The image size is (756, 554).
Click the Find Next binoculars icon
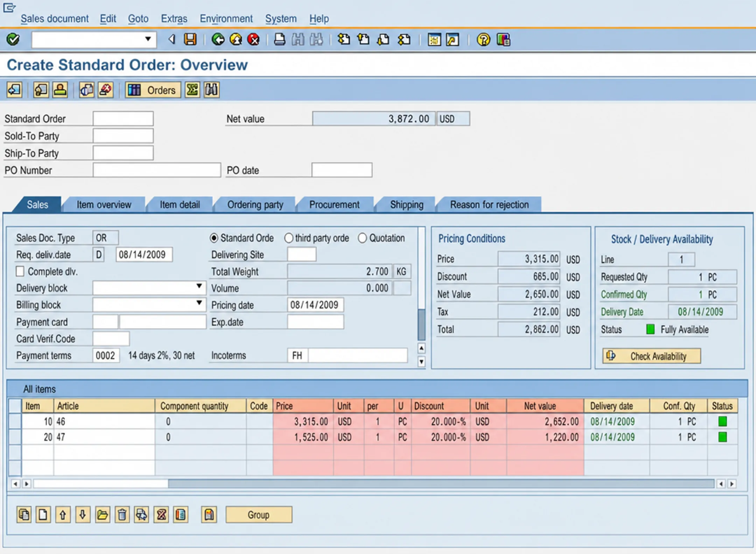pos(316,39)
